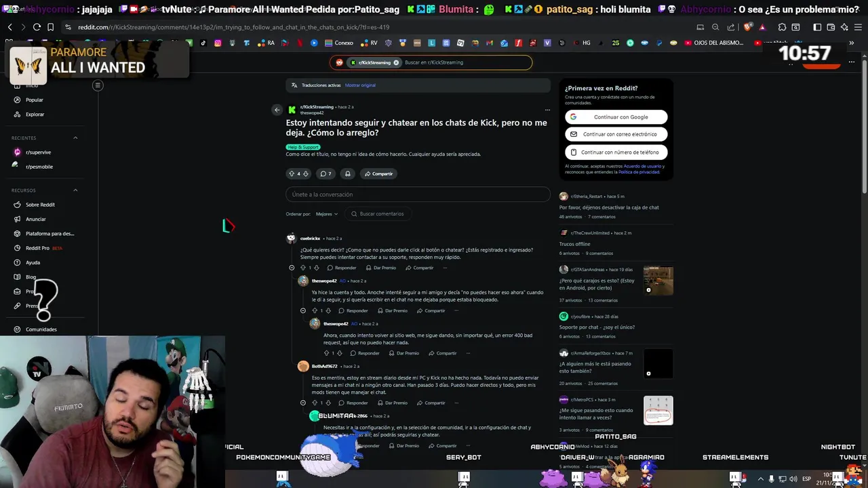The image size is (868, 488).
Task: Open Conexo bookmark in bookmarks bar
Action: pyautogui.click(x=340, y=43)
